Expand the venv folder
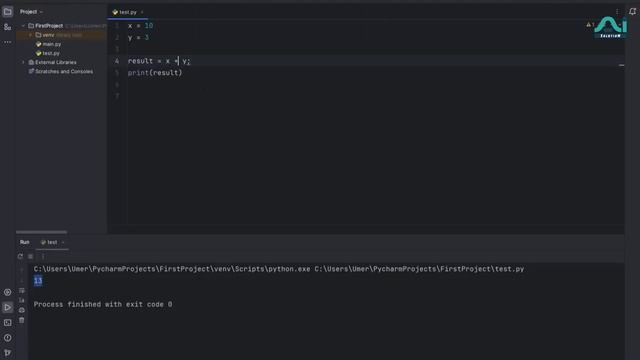Image resolution: width=640 pixels, height=360 pixels. 31,35
